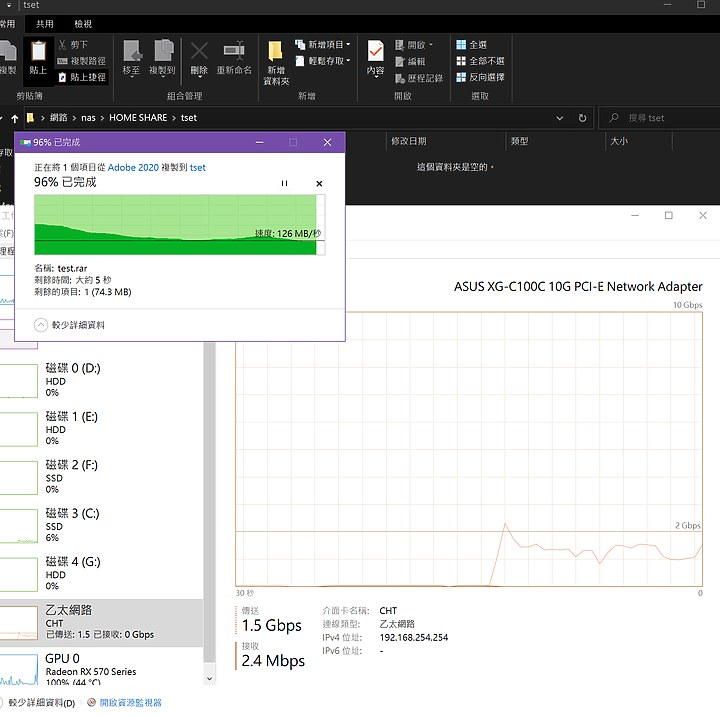This screenshot has width=720, height=716.
Task: Click scrollbar down arrow in performance list
Action: tap(209, 679)
